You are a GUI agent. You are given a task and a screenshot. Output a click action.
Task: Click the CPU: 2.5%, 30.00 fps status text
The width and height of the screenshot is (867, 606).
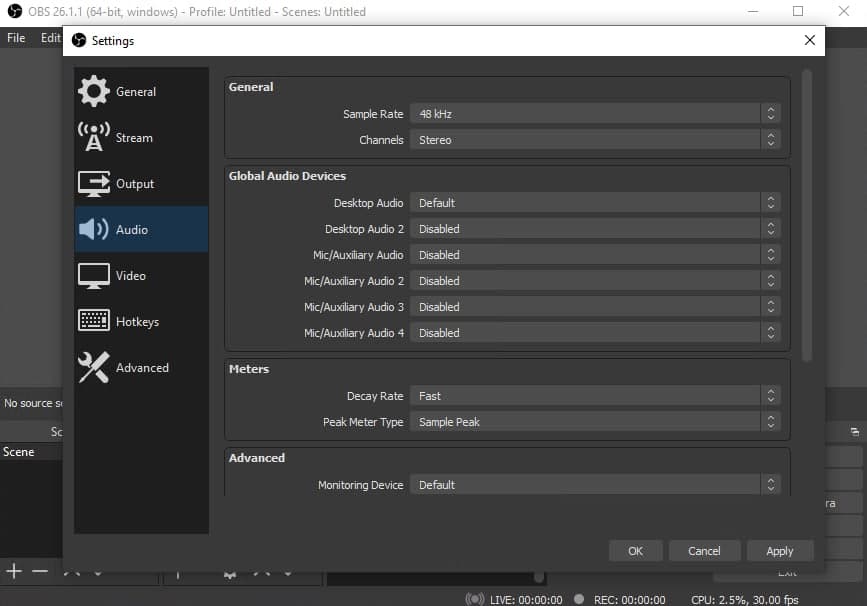click(745, 600)
